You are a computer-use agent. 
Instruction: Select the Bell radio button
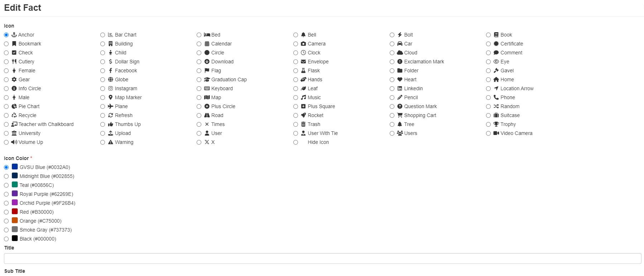pos(295,35)
